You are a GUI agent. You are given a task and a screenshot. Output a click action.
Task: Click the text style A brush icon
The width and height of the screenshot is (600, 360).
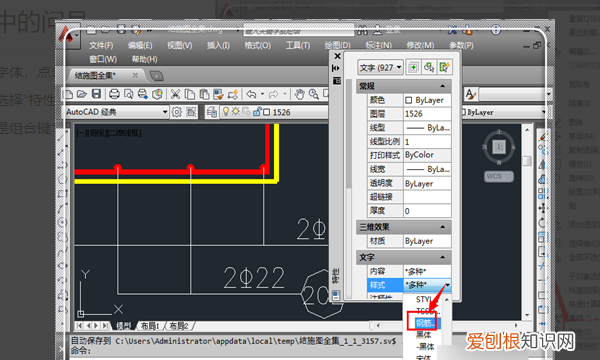click(470, 94)
